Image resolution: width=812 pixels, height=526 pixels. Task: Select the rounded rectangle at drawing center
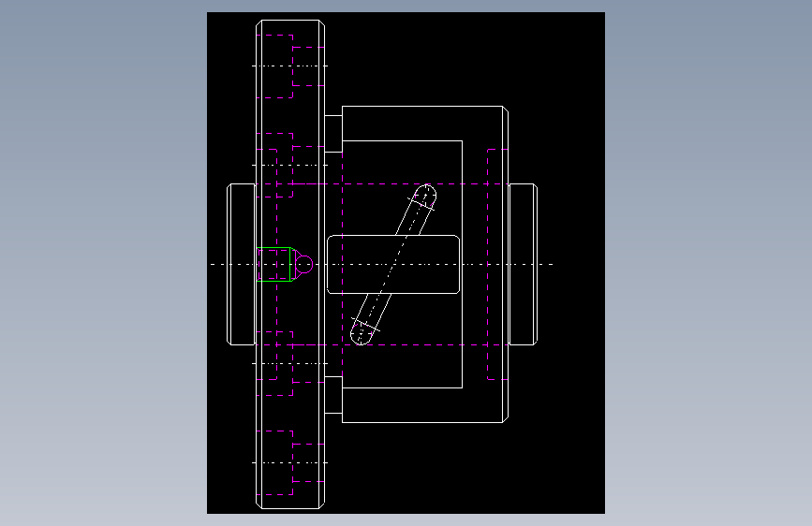pos(393,265)
